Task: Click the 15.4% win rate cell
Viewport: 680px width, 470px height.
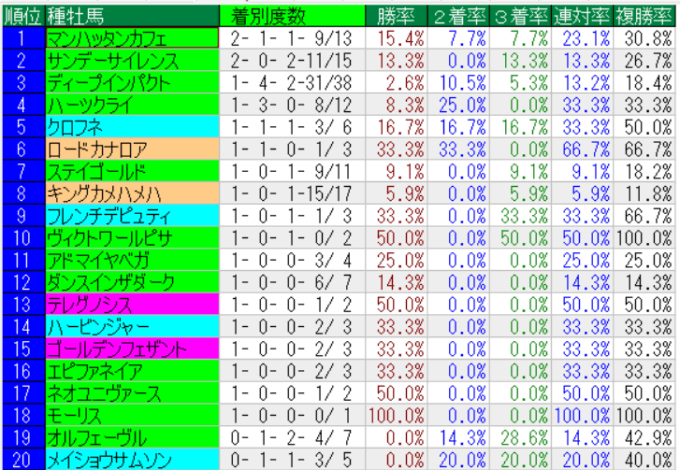Action: [396, 38]
